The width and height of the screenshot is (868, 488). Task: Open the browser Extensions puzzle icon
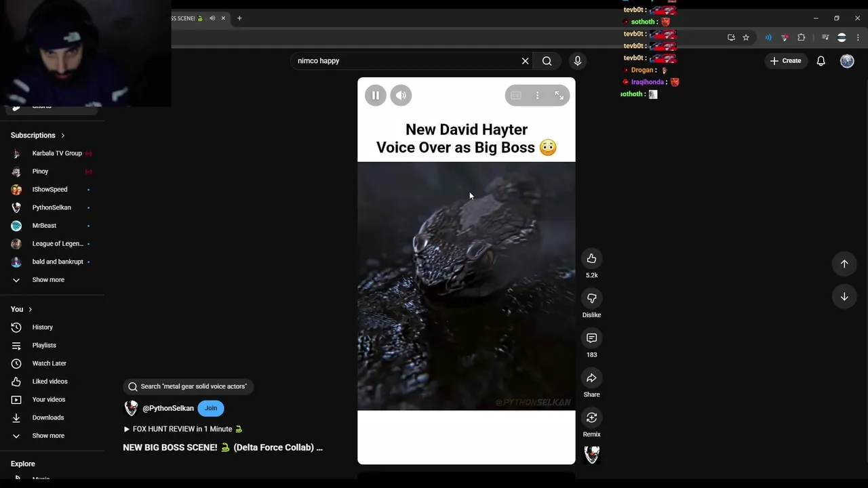coord(801,37)
